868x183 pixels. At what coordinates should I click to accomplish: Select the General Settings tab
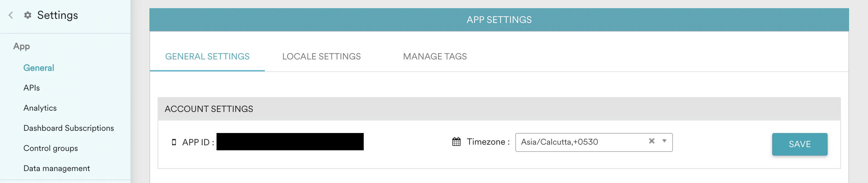[207, 57]
